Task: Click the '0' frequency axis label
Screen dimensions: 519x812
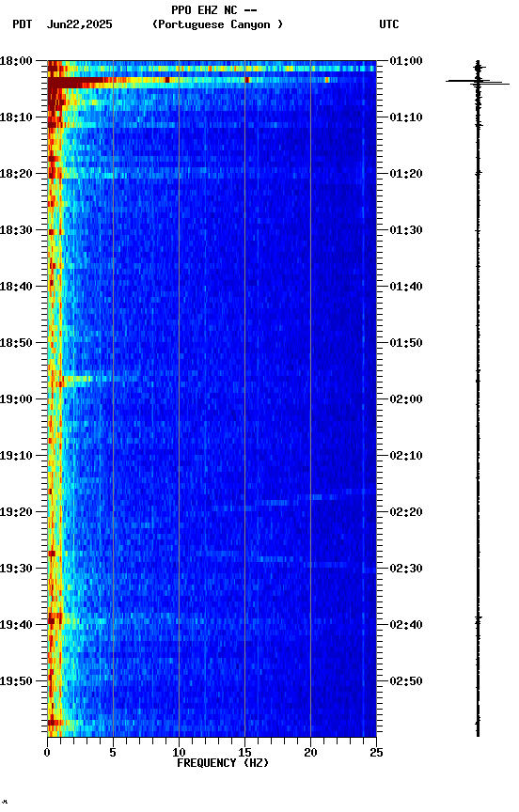Action: (x=47, y=753)
